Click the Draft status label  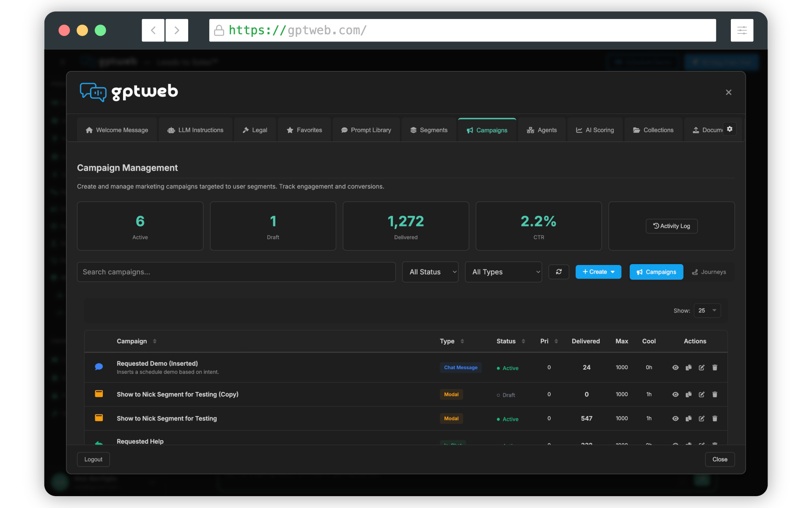[506, 395]
